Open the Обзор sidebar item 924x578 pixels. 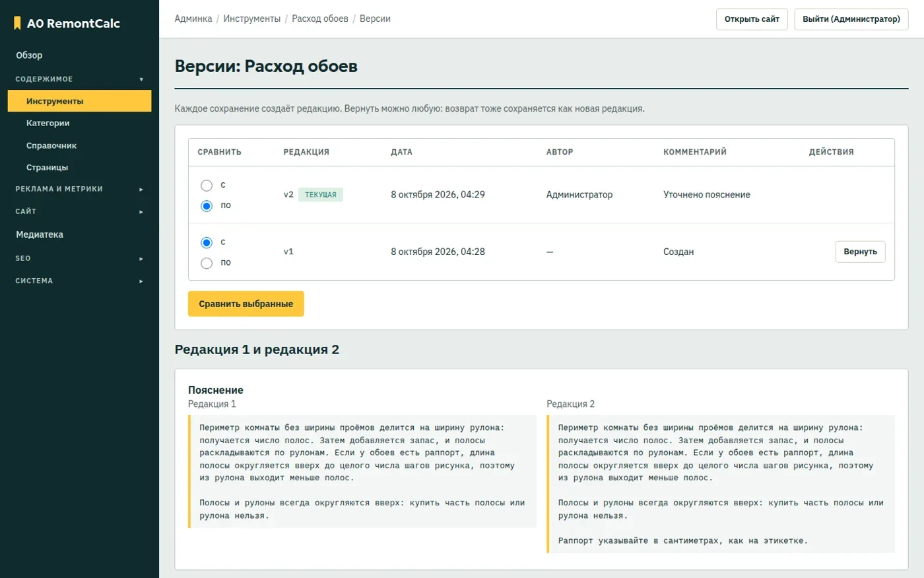click(79, 55)
